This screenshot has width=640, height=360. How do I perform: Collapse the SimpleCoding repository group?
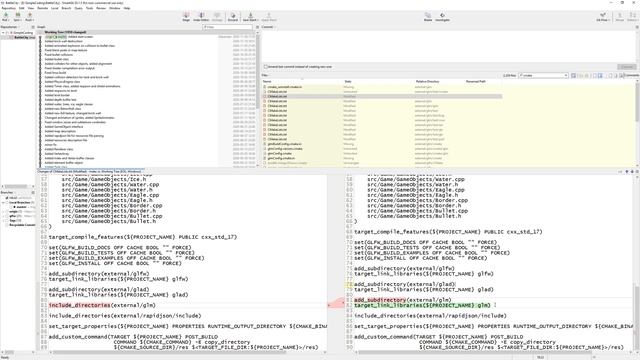tap(3, 32)
